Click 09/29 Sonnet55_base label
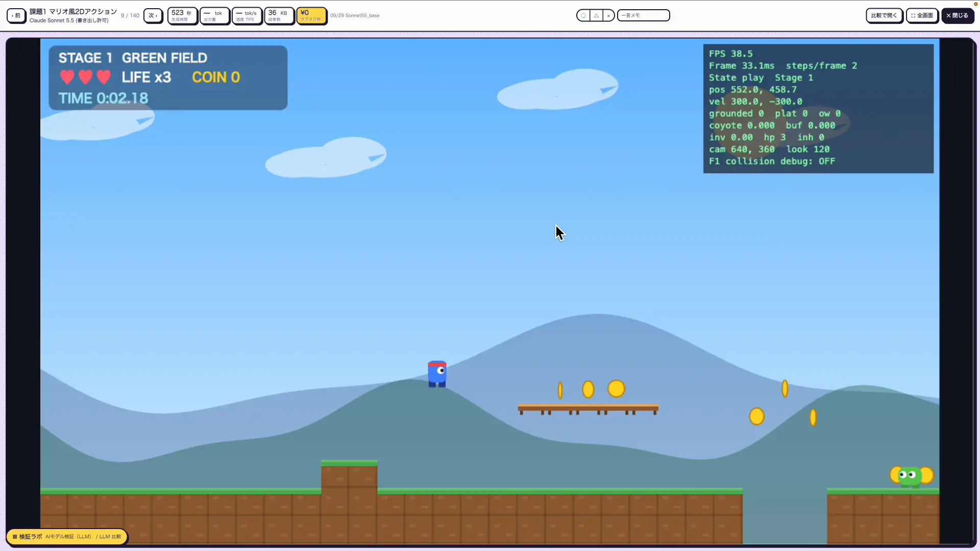Screen dimensions: 980x551 coord(355,15)
